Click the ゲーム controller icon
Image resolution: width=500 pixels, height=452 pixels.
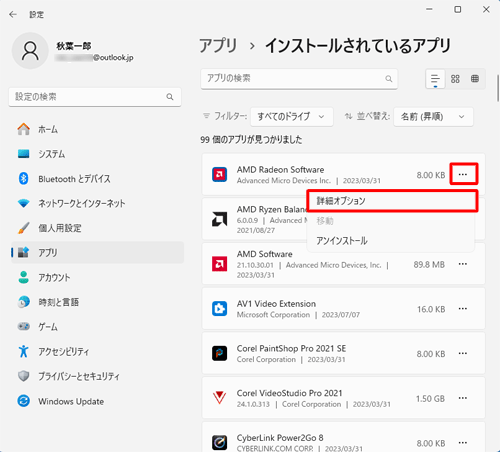[x=24, y=326]
